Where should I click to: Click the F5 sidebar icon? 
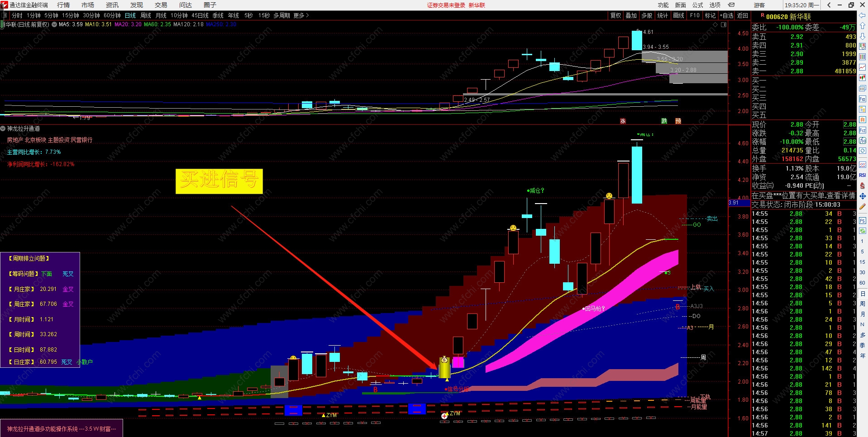tap(863, 221)
